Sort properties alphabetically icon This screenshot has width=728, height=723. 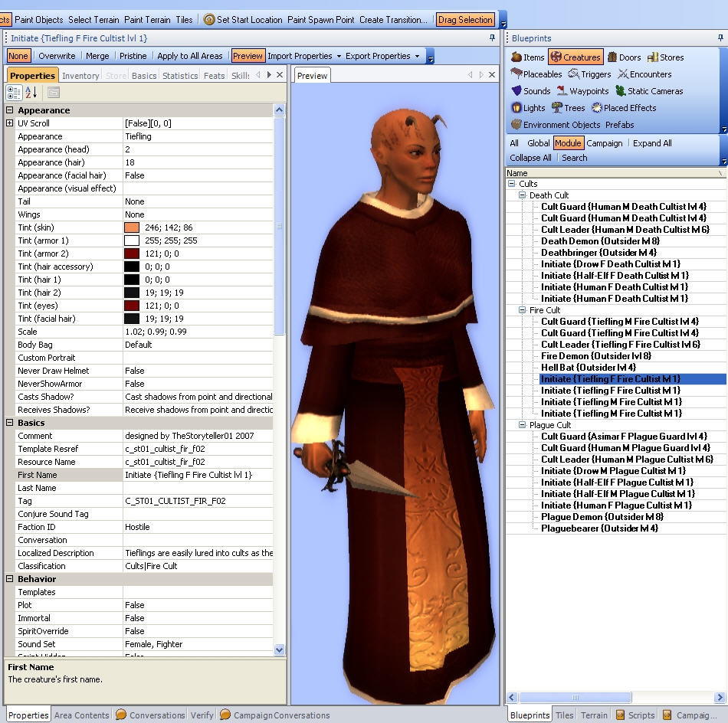tap(31, 93)
